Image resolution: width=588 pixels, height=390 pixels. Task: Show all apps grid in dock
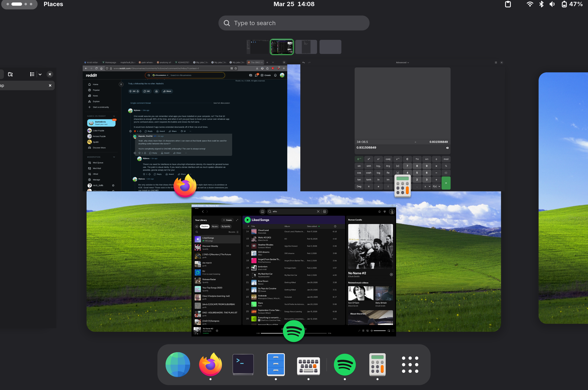(410, 364)
